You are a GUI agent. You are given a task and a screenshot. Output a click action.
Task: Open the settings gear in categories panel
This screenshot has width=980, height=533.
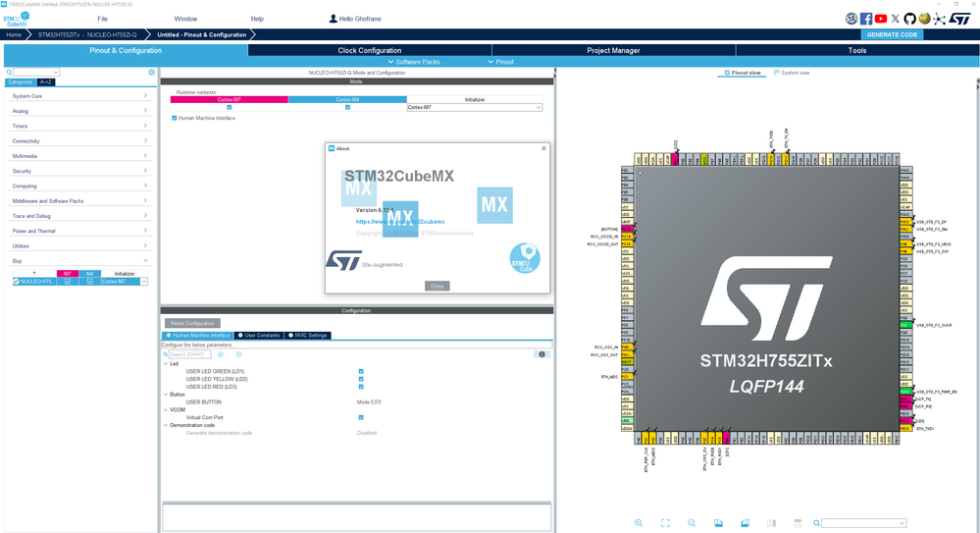point(151,73)
